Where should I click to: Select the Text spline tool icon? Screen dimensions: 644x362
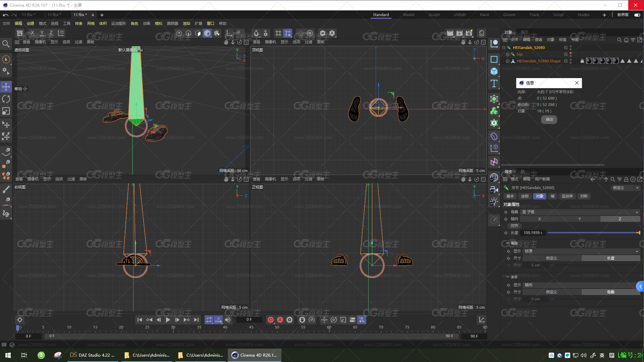coord(494,83)
